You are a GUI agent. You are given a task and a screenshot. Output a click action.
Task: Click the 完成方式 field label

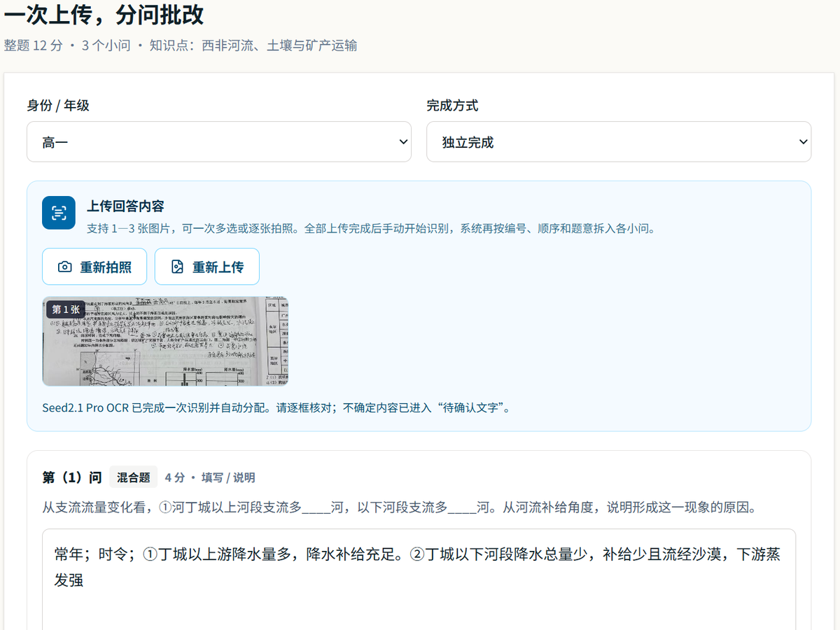point(452,106)
